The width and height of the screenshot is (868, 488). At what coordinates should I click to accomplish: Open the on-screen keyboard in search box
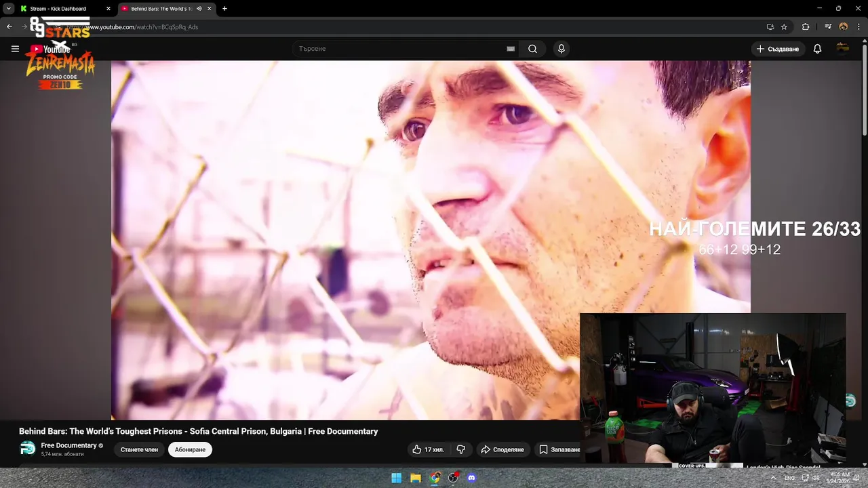(x=511, y=49)
